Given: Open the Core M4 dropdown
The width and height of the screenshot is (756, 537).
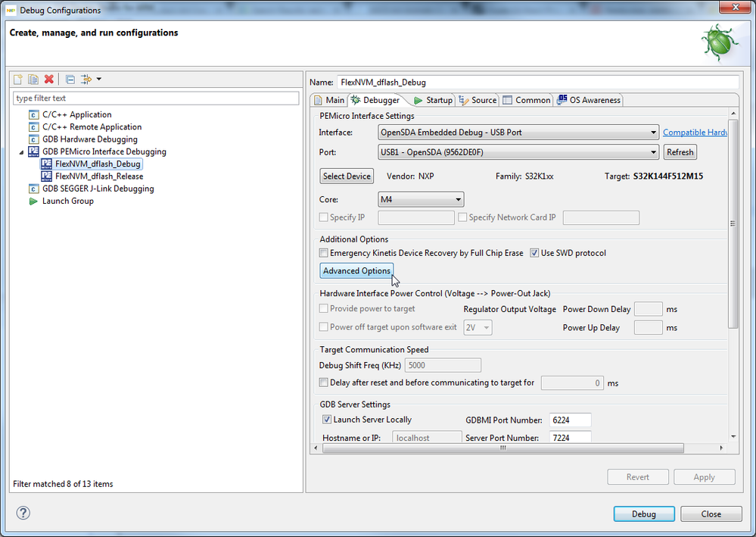Looking at the screenshot, I should pyautogui.click(x=421, y=199).
